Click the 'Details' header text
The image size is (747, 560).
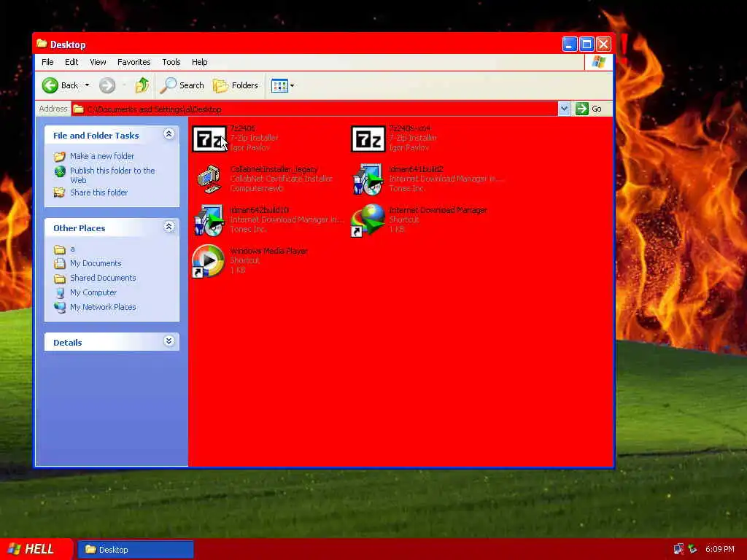[x=68, y=343]
